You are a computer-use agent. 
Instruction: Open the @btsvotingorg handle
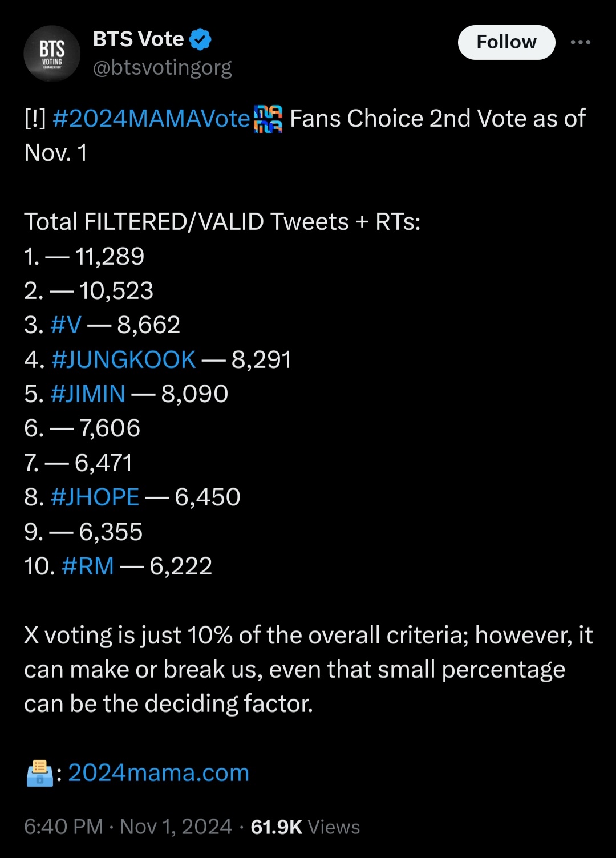coord(162,68)
